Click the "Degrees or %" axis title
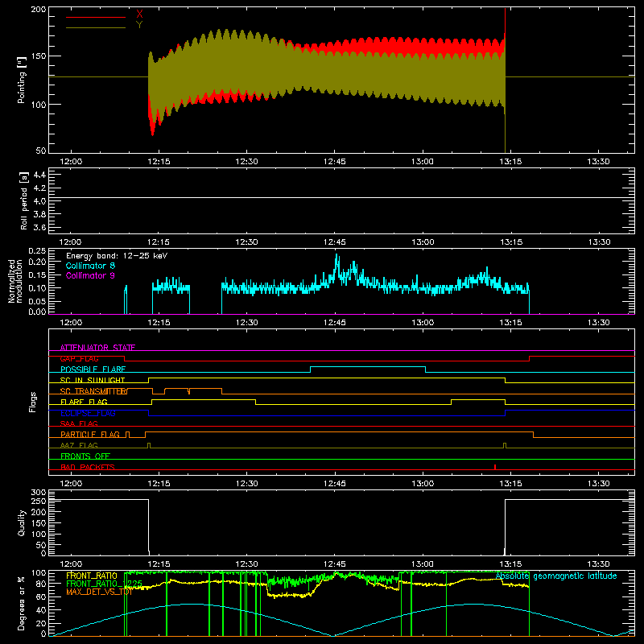This screenshot has height=644, width=644. click(22, 603)
